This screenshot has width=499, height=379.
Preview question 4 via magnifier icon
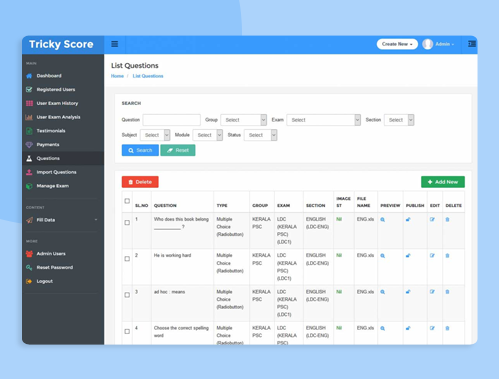(383, 328)
